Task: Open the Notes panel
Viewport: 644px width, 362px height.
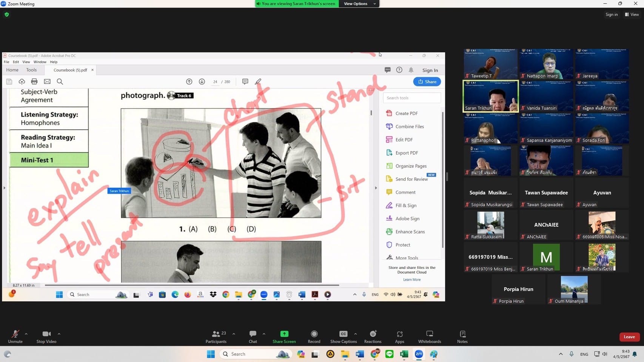Action: pos(462,336)
